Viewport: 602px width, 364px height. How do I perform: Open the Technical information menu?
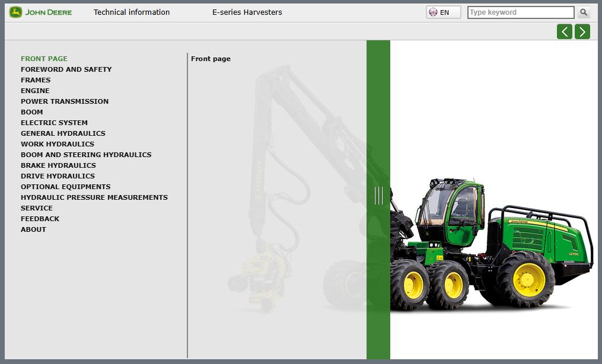[x=131, y=12]
